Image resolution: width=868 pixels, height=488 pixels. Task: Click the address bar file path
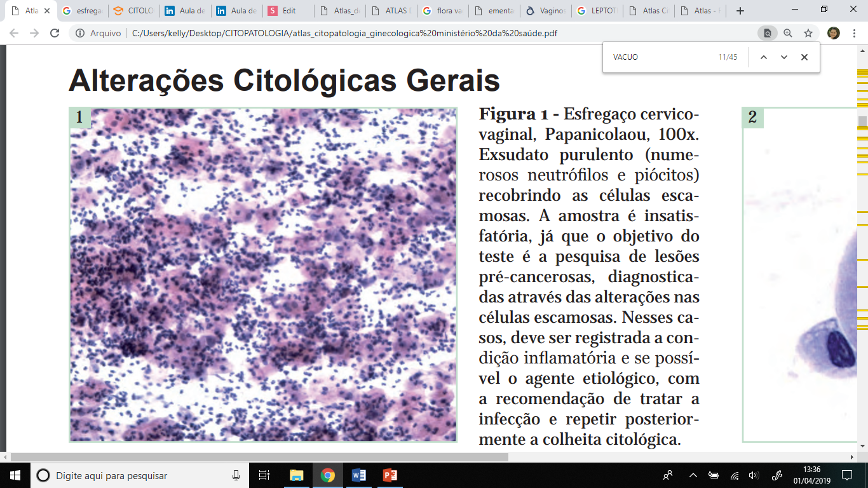coord(344,33)
